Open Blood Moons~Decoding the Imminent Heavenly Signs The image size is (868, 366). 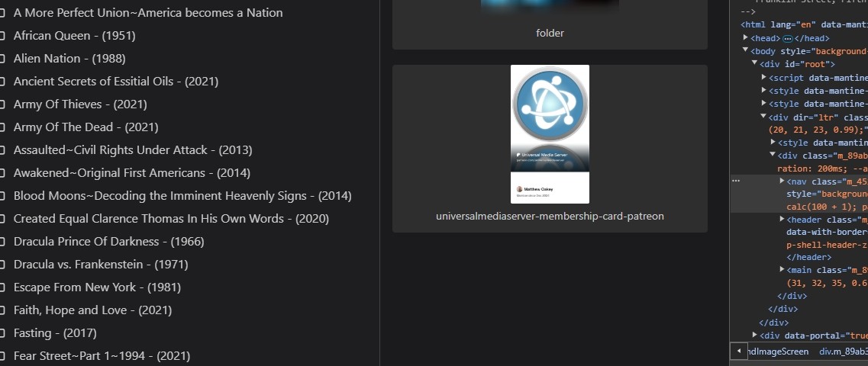[x=182, y=196]
